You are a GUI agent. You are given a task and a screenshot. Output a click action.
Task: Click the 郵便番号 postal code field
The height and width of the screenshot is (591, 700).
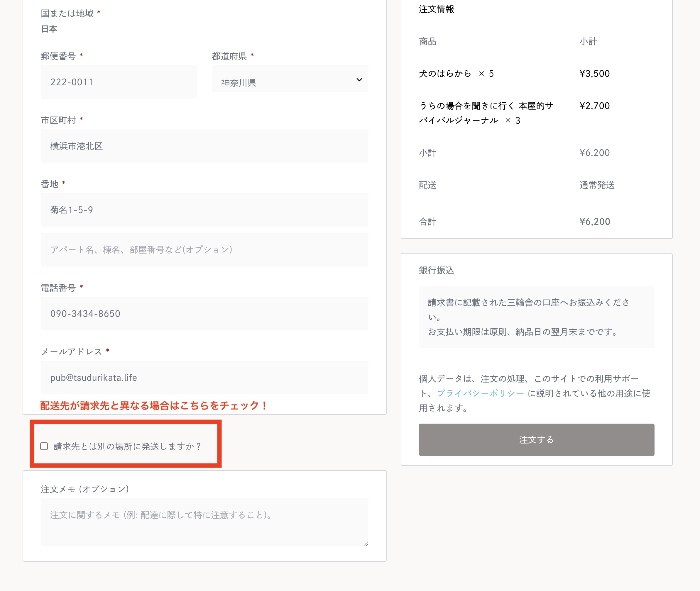coord(119,82)
